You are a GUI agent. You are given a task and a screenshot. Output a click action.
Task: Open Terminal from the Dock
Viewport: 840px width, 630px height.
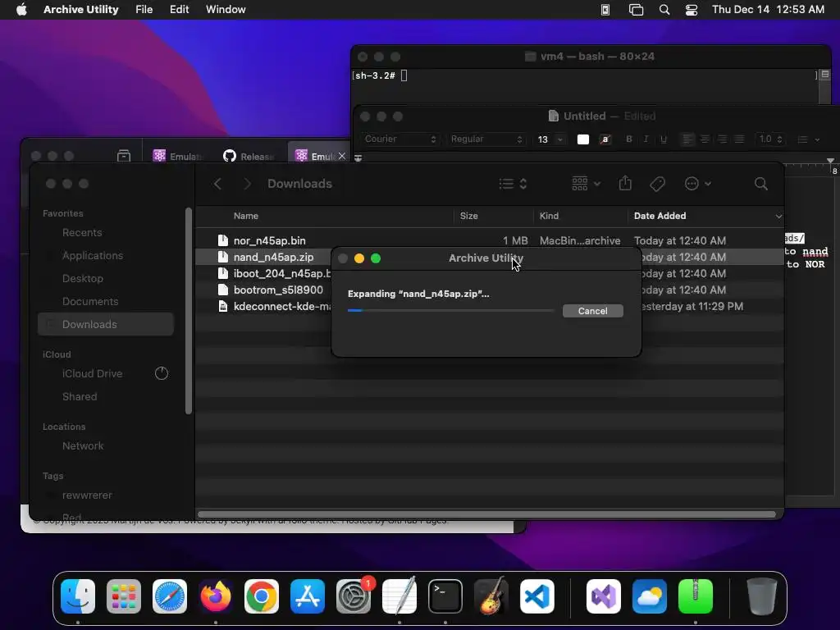pos(445,596)
